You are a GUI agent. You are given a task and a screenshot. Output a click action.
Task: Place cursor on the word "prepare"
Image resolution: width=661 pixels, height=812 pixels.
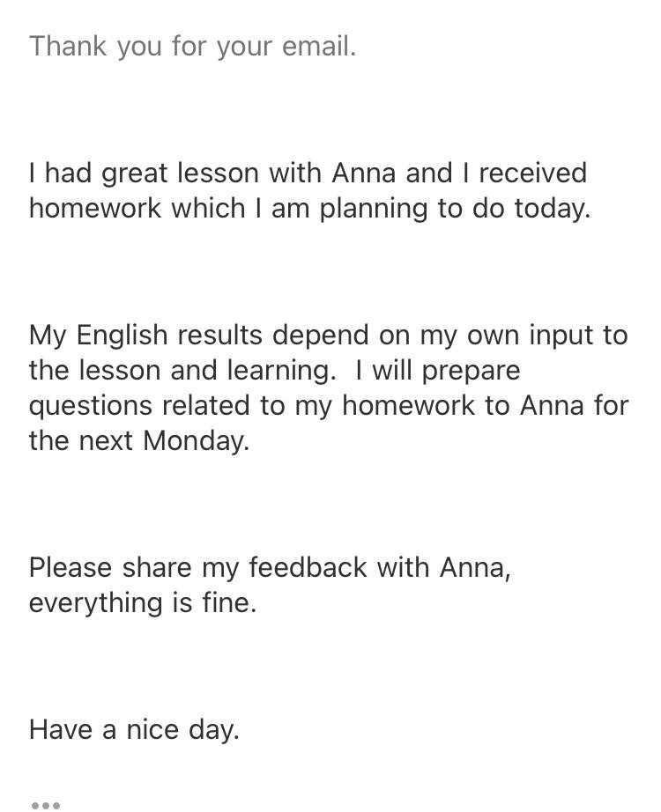[x=472, y=371]
